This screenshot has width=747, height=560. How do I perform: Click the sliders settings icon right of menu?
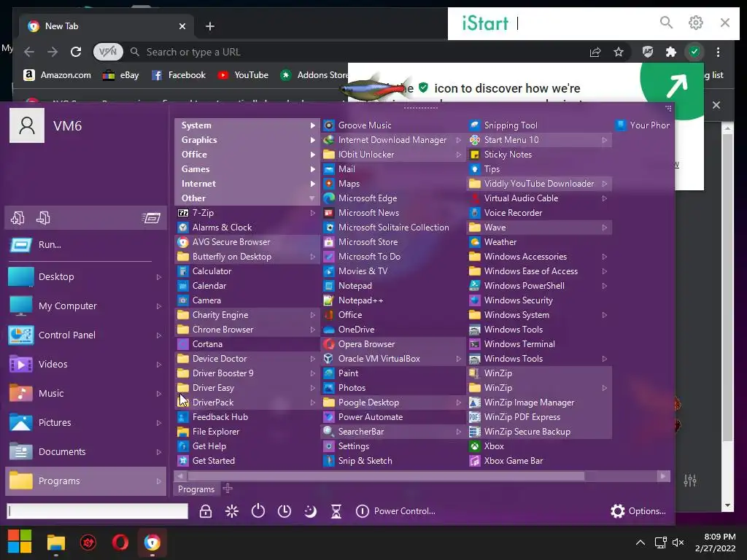pos(690,481)
